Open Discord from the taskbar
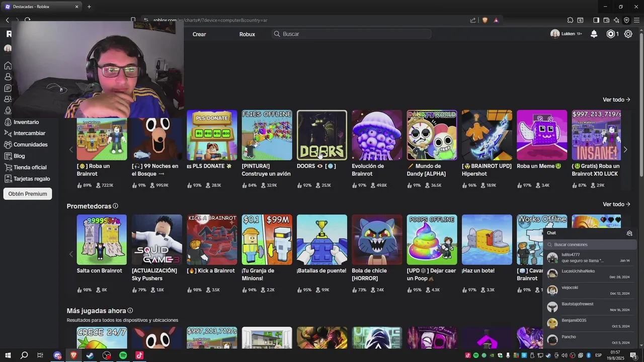Screen dimensions: 644x362 click(57, 355)
